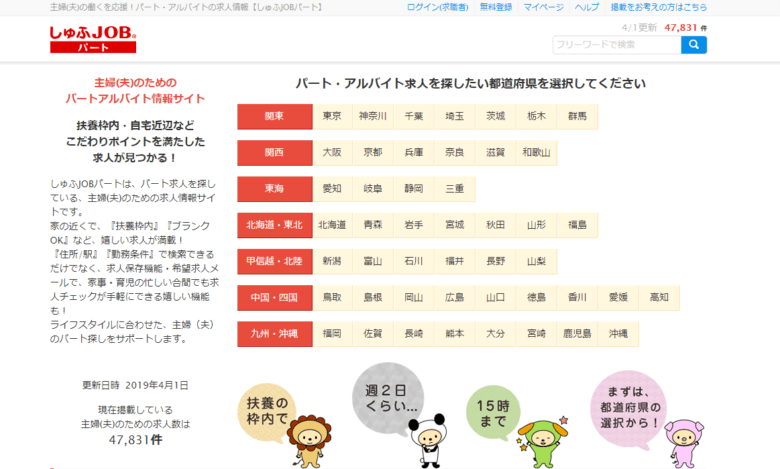Viewport: 780px width, 469px height.
Task: Choose 山形 prefecture
Action: coord(536,225)
